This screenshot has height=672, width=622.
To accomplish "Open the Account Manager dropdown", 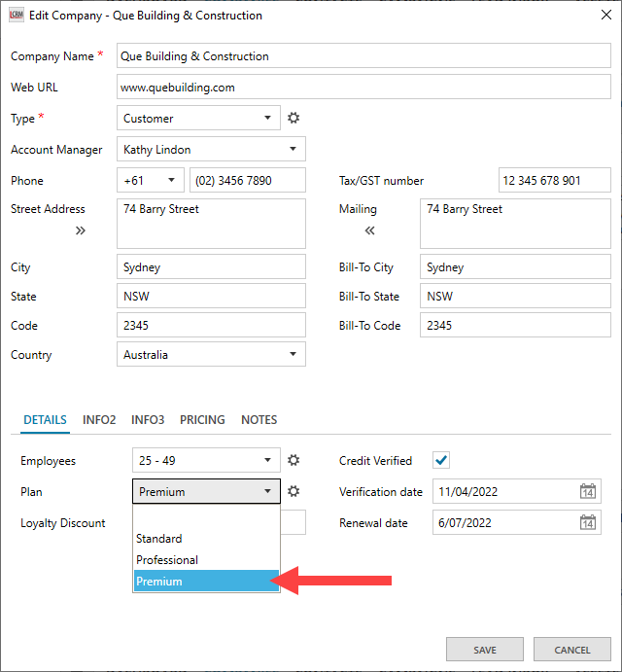I will coord(293,150).
